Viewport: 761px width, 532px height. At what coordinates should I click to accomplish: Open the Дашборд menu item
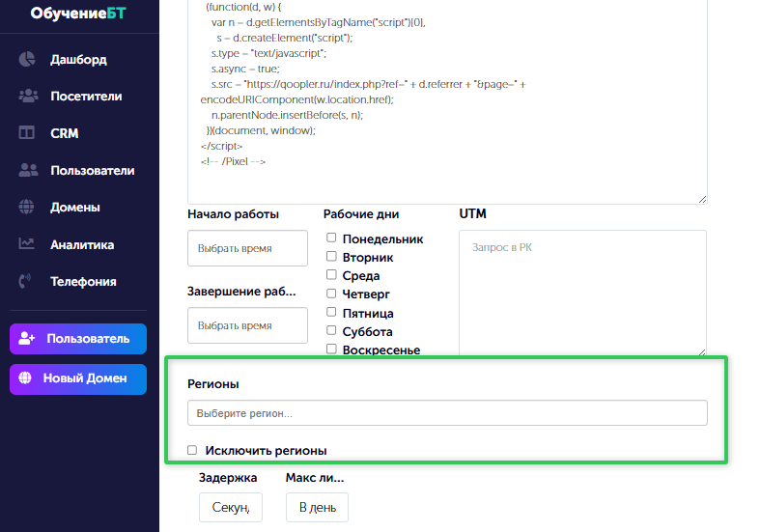click(78, 59)
